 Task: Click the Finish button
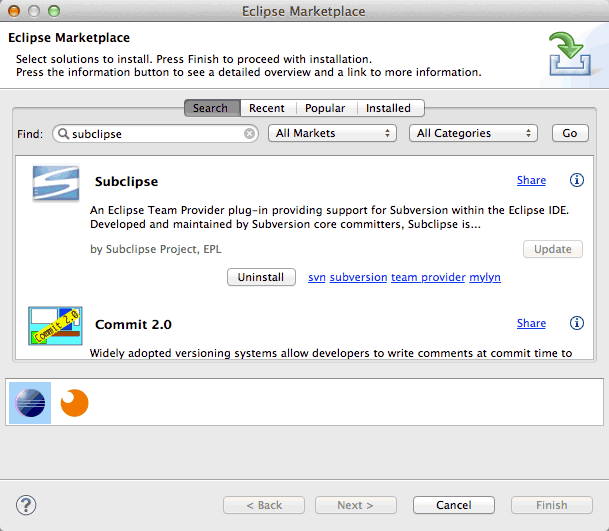pyautogui.click(x=552, y=505)
